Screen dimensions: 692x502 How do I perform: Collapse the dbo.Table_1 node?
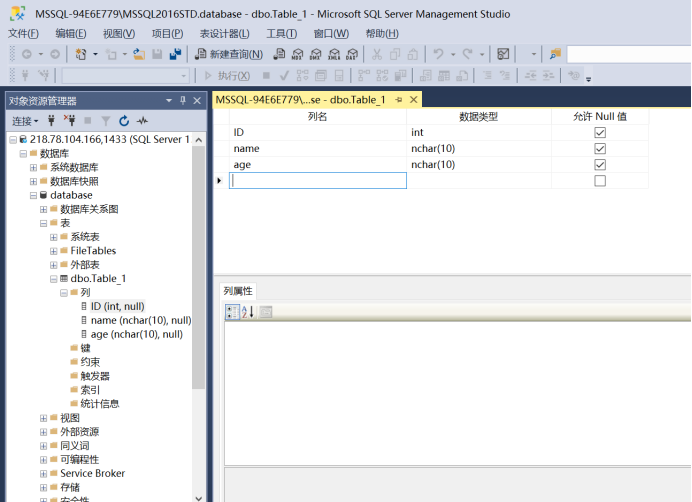tap(53, 279)
